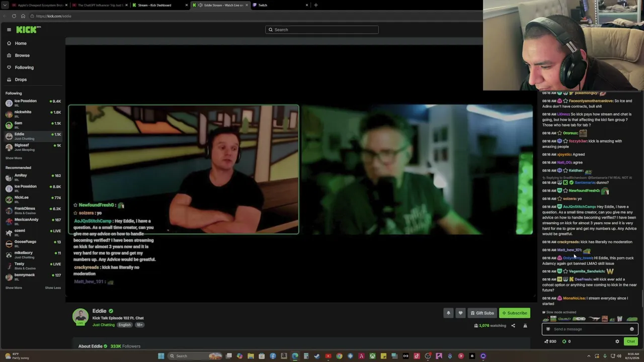
Task: Click the Windows Start button
Action: pos(161,356)
